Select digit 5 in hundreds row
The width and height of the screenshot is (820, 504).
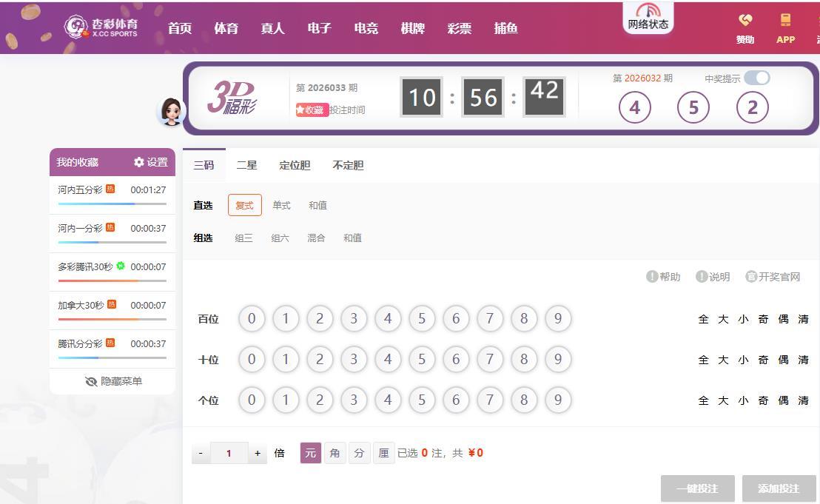click(x=422, y=318)
